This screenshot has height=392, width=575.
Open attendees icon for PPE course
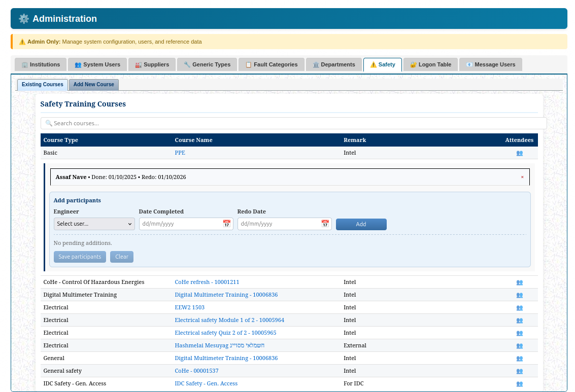(x=519, y=153)
